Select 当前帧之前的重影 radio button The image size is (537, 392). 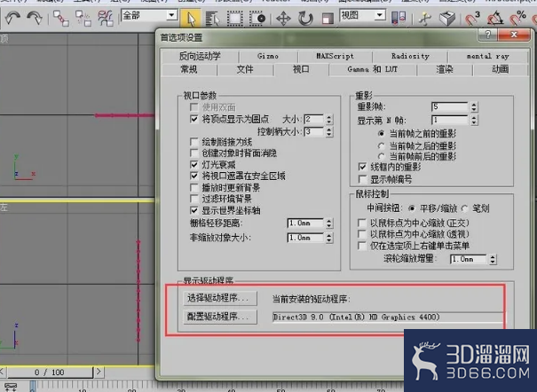pos(381,133)
